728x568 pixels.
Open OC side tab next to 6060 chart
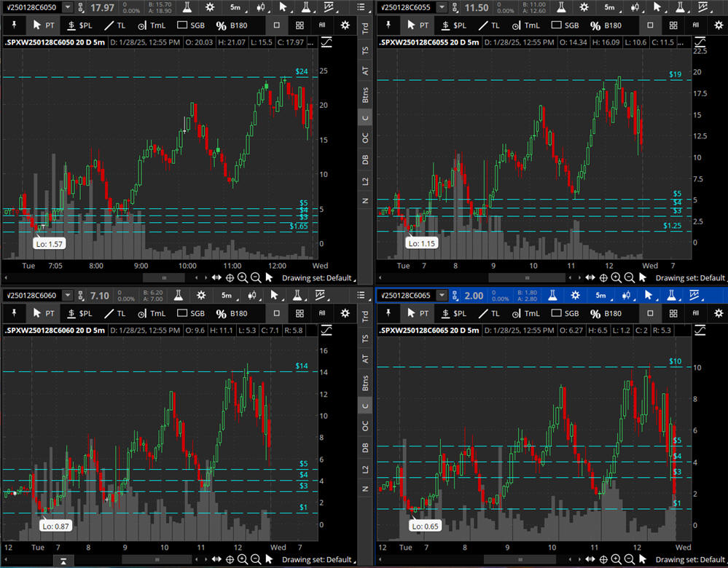click(x=365, y=425)
